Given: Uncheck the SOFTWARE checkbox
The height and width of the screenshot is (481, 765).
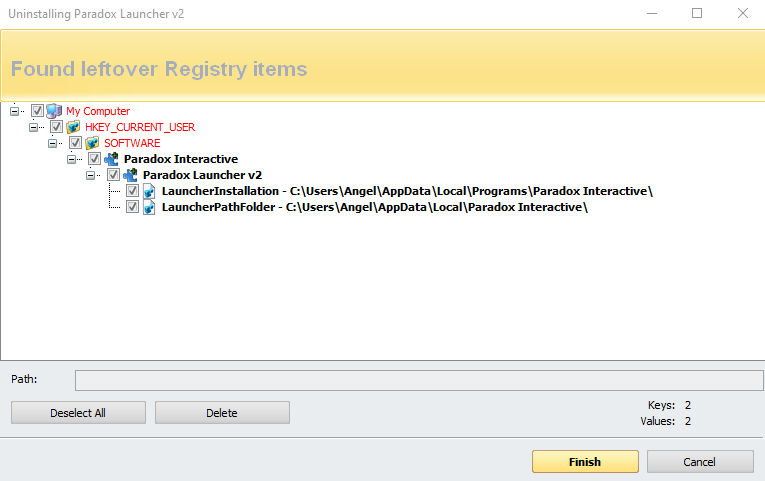Looking at the screenshot, I should coord(76,143).
